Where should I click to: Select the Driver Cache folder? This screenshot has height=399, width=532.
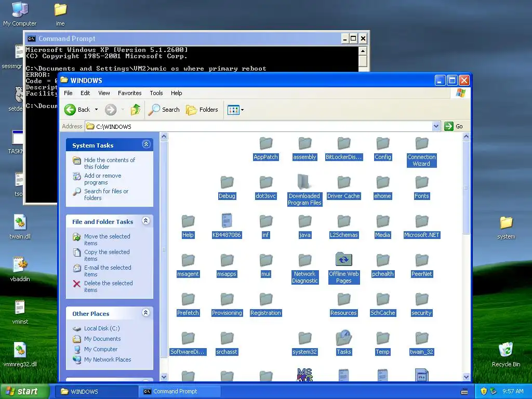(x=344, y=187)
